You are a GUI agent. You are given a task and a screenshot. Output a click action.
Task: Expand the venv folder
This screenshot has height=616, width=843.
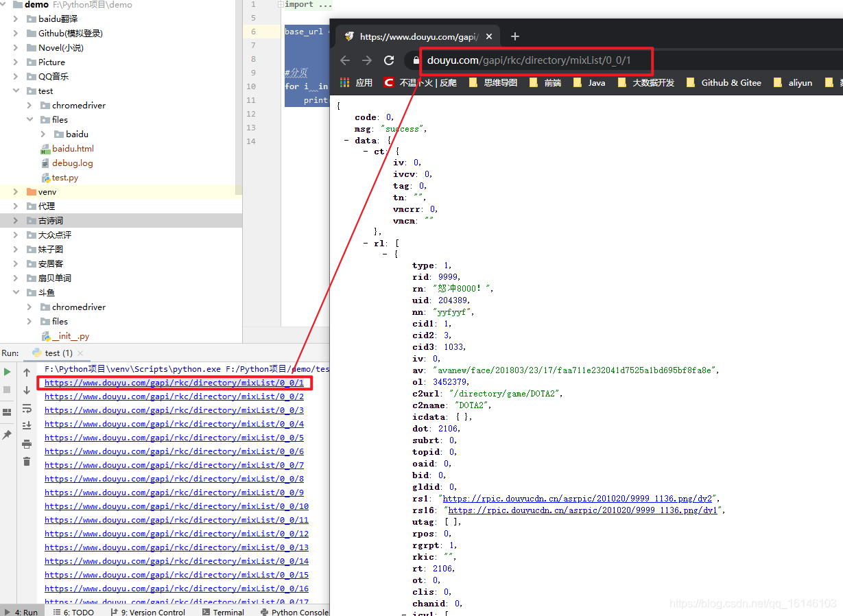tap(16, 192)
